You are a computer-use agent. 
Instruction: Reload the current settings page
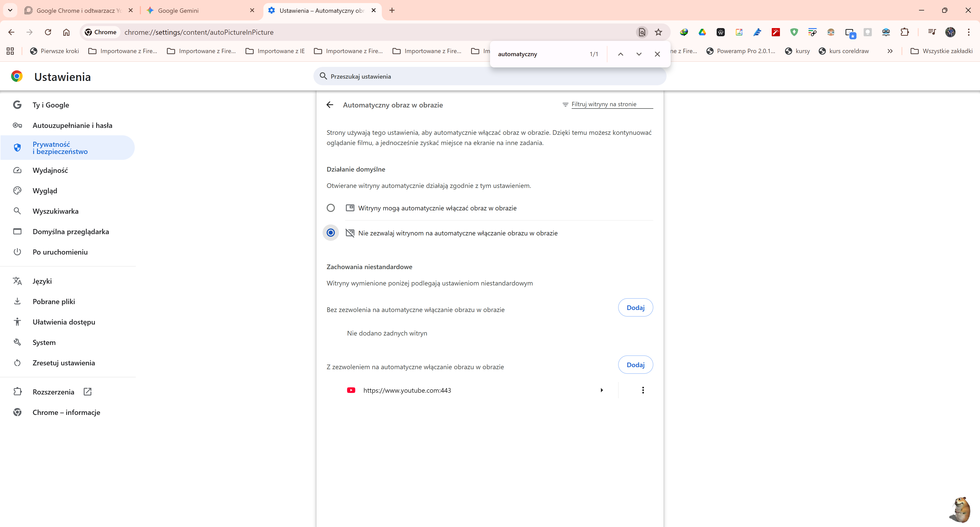(48, 32)
